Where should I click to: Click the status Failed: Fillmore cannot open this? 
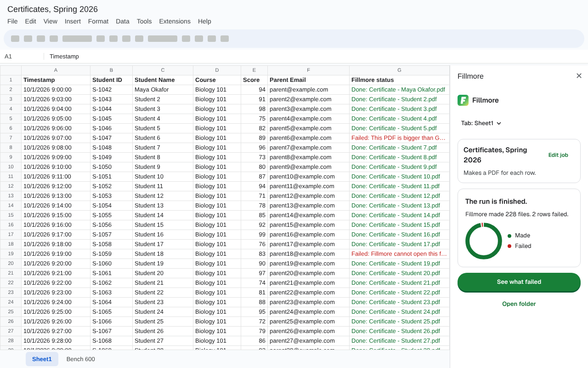399,253
